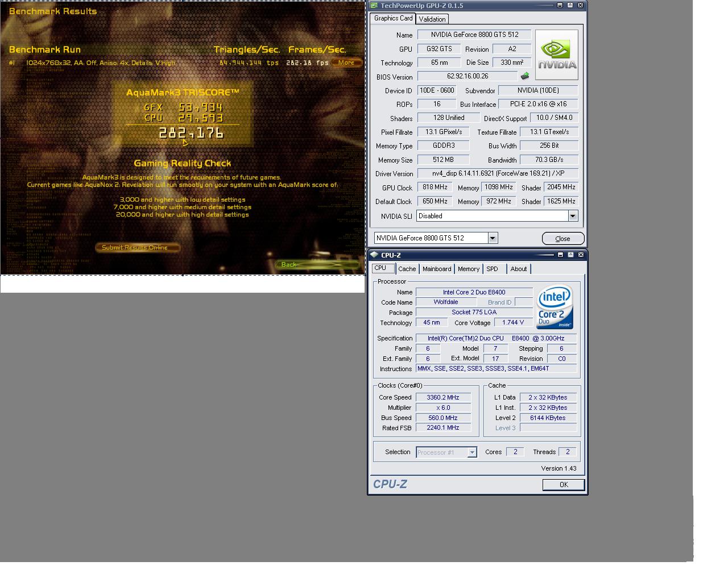The height and width of the screenshot is (582, 728).
Task: Click the Package value Socket 775 LGA
Action: 474,312
